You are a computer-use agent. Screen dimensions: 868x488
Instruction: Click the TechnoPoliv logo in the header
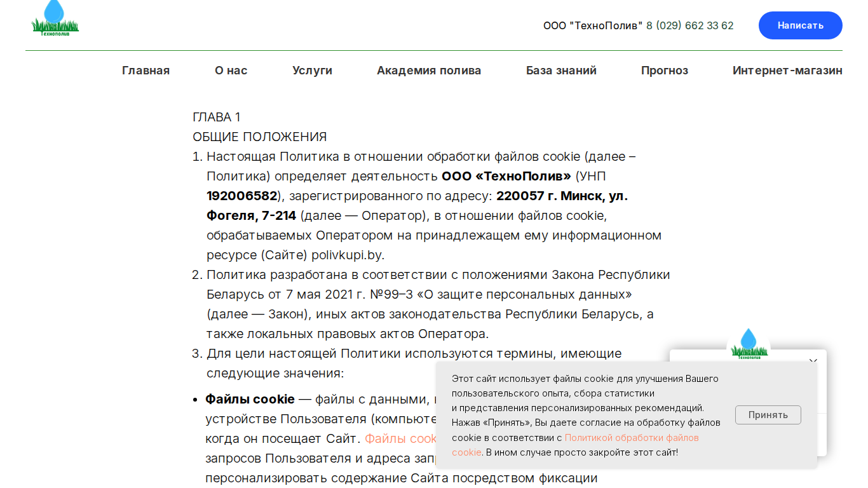pos(55,18)
